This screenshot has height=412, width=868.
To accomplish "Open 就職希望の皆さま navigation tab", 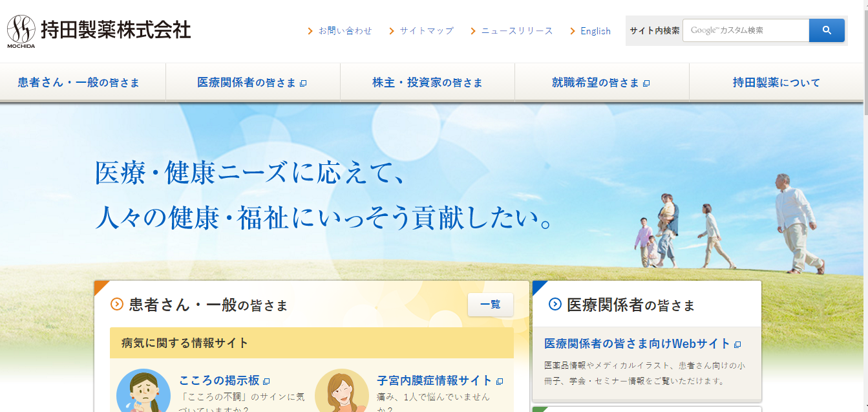I will 602,83.
